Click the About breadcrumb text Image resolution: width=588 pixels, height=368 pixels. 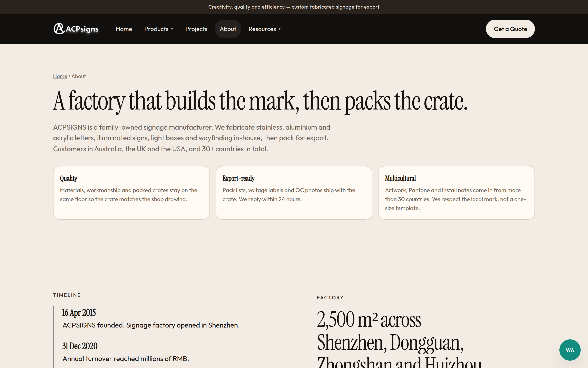(x=78, y=76)
